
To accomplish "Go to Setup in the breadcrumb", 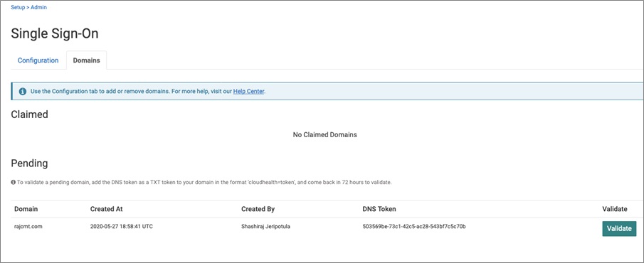I will pos(17,7).
